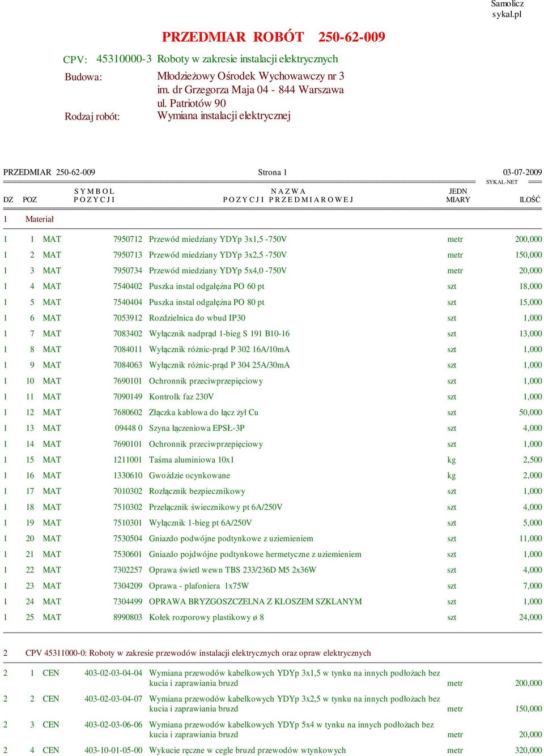This screenshot has height=756, width=544.
Task: Click 'Młodzieżowy Ośrodek Wychowawczy nr 3' text
Action: tap(250, 76)
